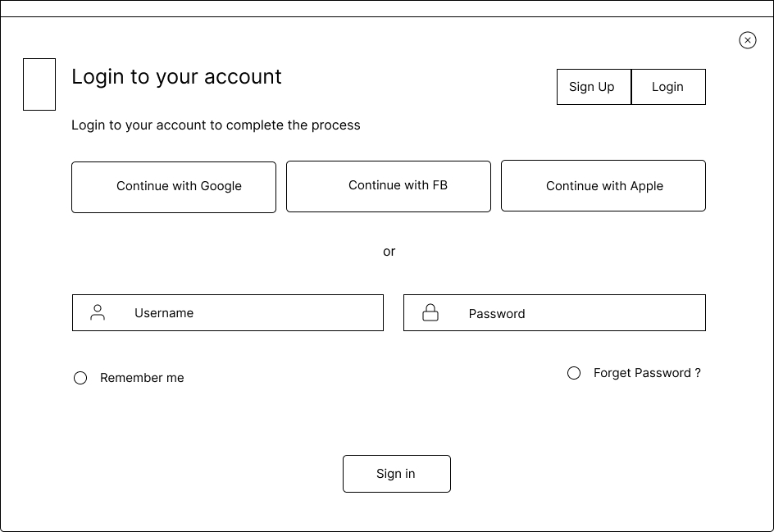Focus the Username input field

(228, 313)
